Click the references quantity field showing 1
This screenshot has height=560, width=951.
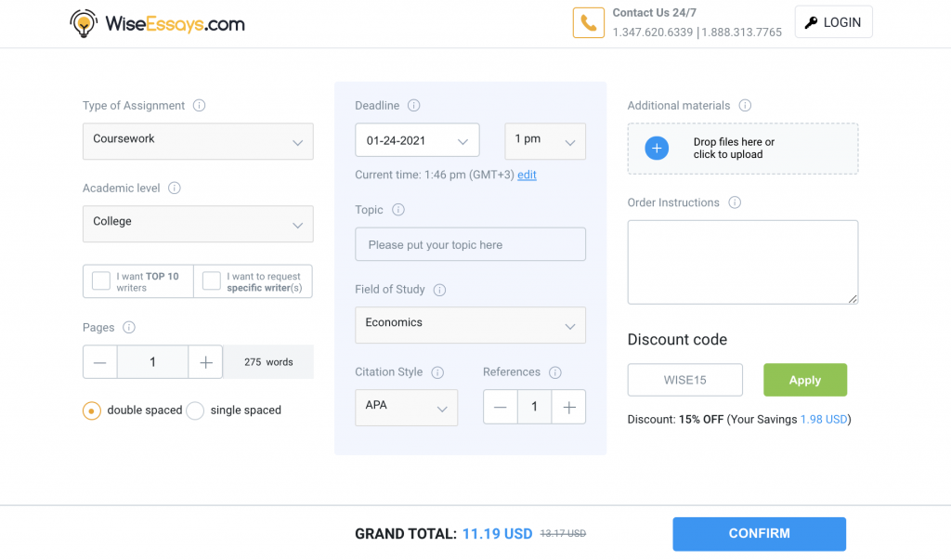(x=534, y=407)
